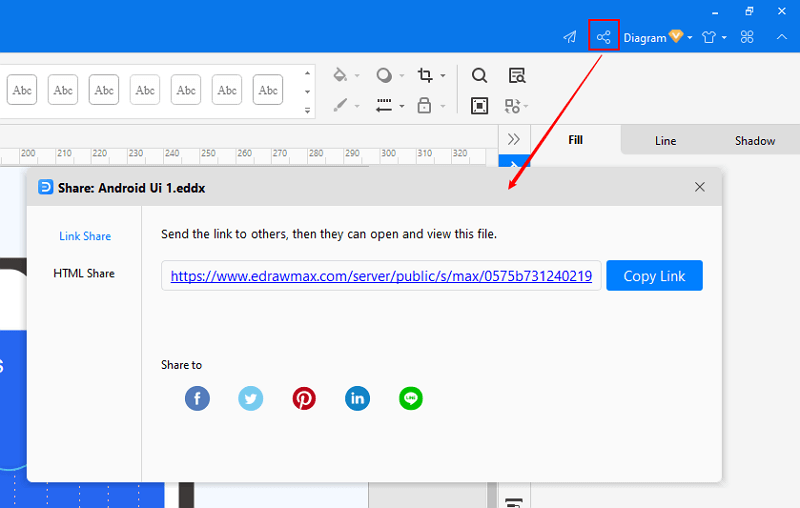The height and width of the screenshot is (508, 800).
Task: Select the Crop tool
Action: pyautogui.click(x=425, y=75)
